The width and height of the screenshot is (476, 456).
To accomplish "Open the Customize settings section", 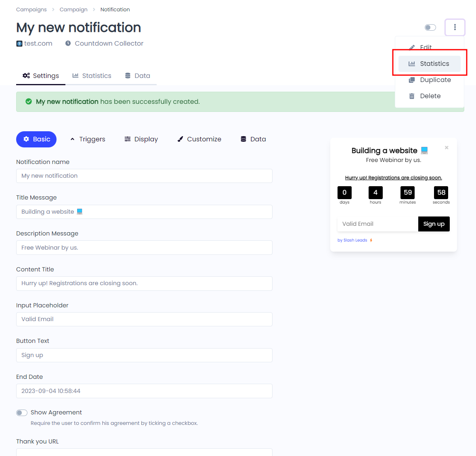I will (x=199, y=139).
